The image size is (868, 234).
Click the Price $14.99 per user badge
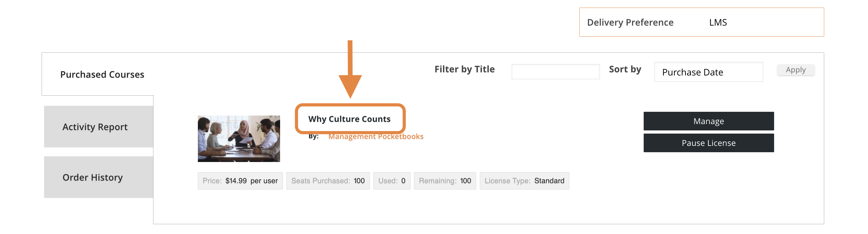pos(240,181)
